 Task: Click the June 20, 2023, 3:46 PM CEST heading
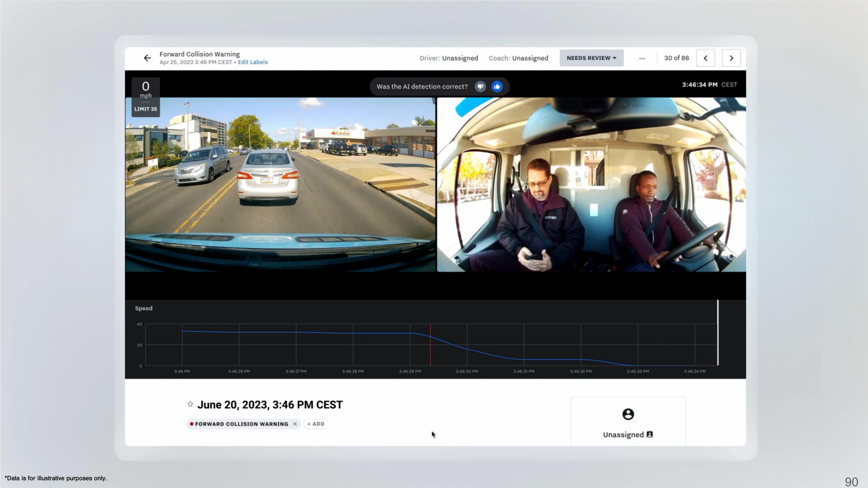tap(270, 405)
